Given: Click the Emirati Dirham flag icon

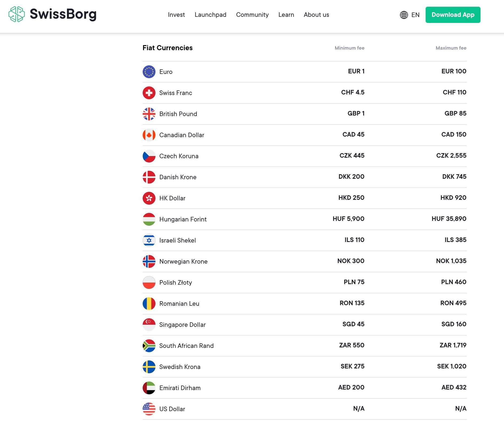Looking at the screenshot, I should tap(149, 388).
